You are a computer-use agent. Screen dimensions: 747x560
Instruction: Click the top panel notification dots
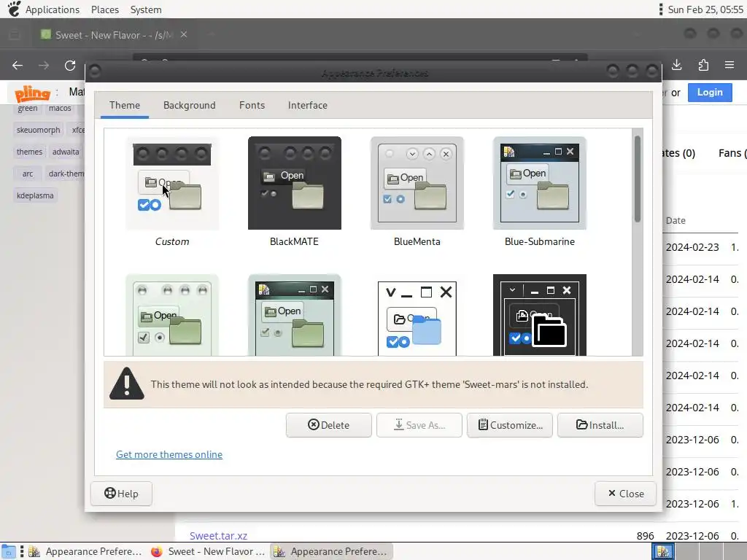point(661,9)
